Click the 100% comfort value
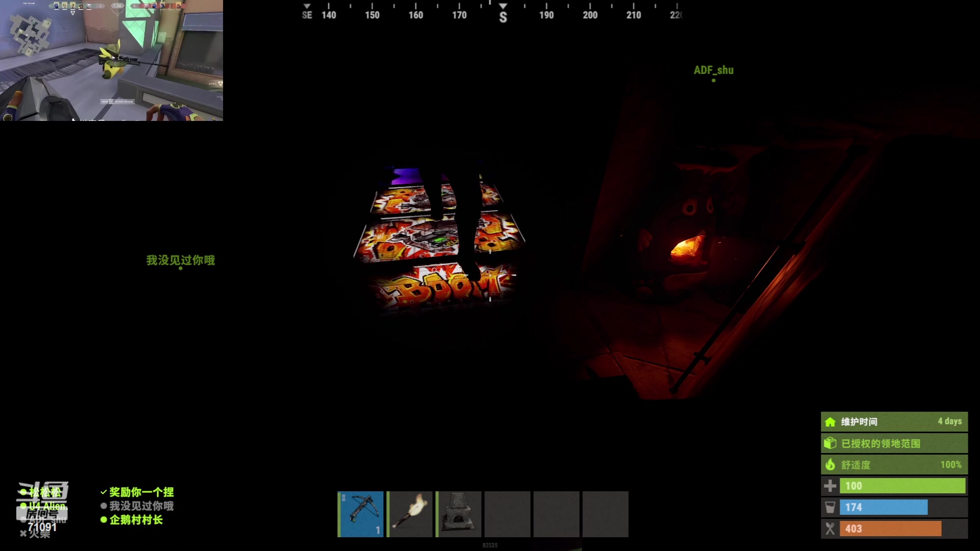This screenshot has width=980, height=551. click(951, 465)
